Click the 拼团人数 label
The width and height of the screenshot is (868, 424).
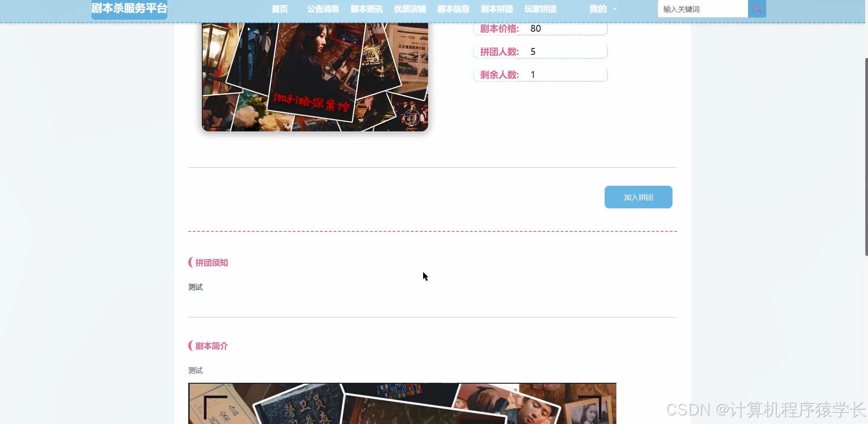click(500, 52)
